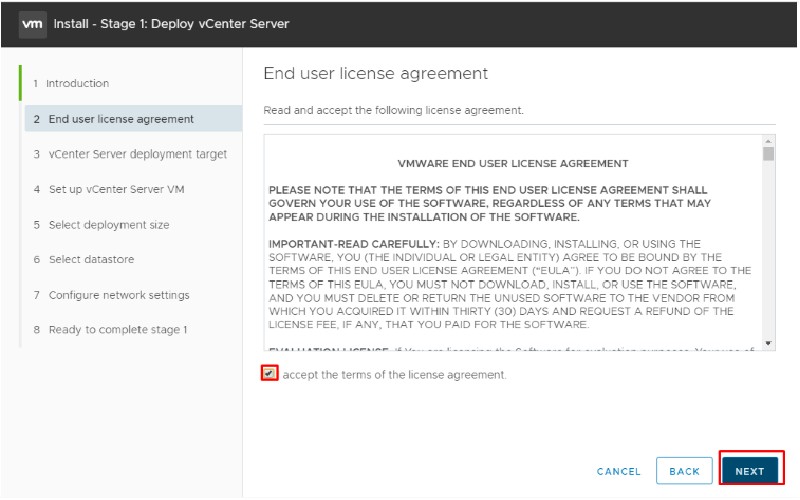The height and width of the screenshot is (500, 800).
Task: Click the license agreement scrollbar thumb
Action: [768, 154]
